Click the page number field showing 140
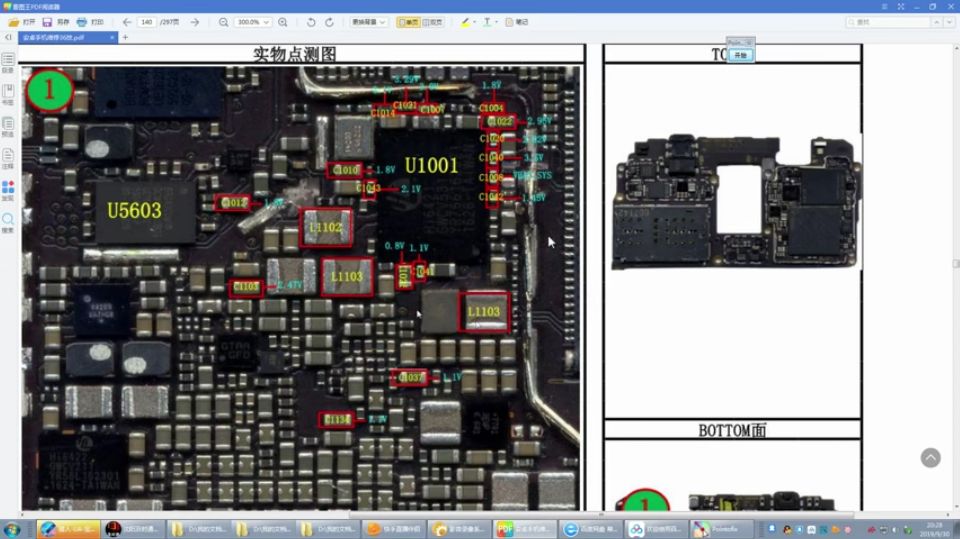This screenshot has width=960, height=539. (146, 22)
